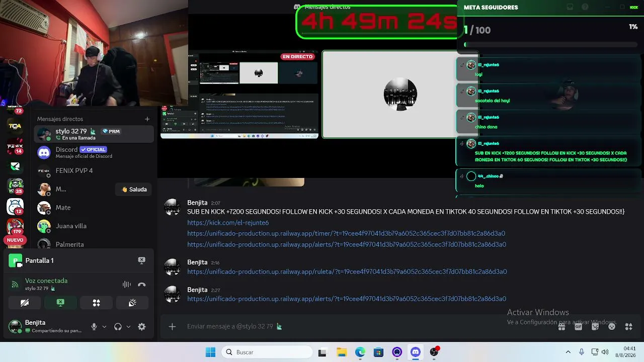Open soundboard in voice panel
This screenshot has width=644, height=362.
132,303
